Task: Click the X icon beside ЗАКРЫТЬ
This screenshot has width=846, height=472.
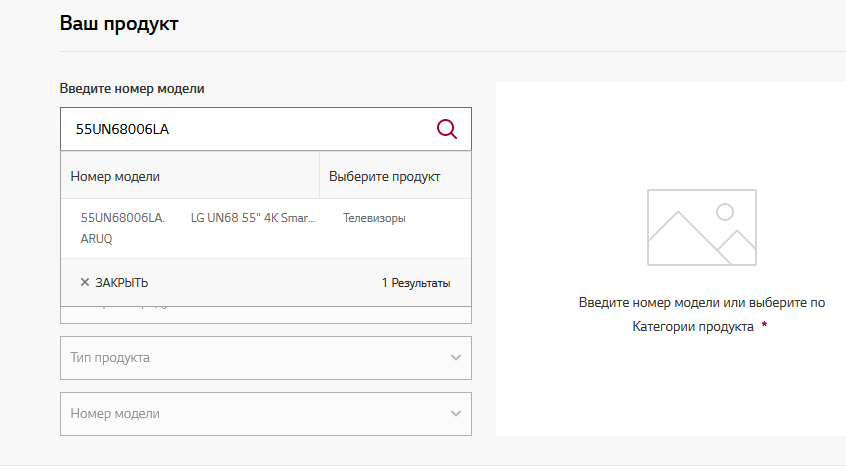Action: click(x=85, y=283)
